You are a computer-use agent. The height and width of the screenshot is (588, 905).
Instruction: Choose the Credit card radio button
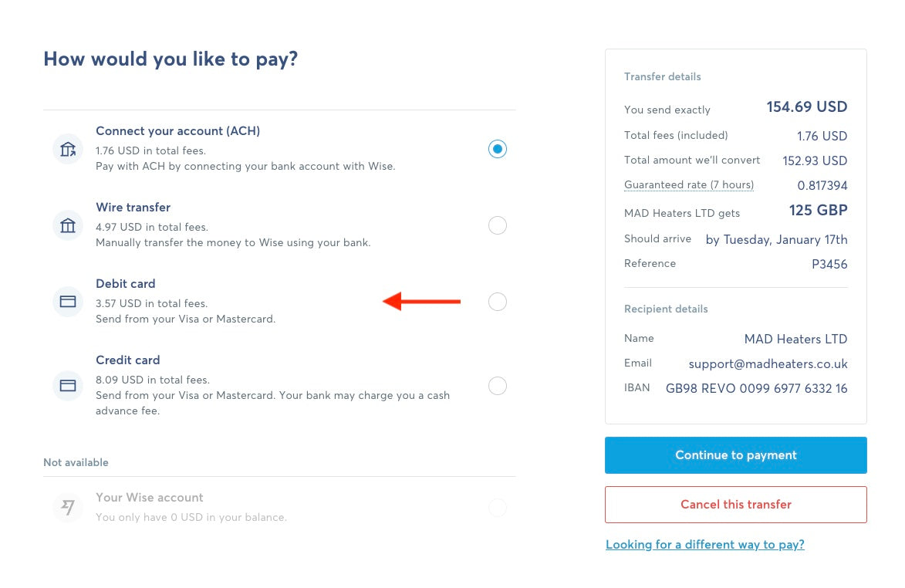(498, 385)
